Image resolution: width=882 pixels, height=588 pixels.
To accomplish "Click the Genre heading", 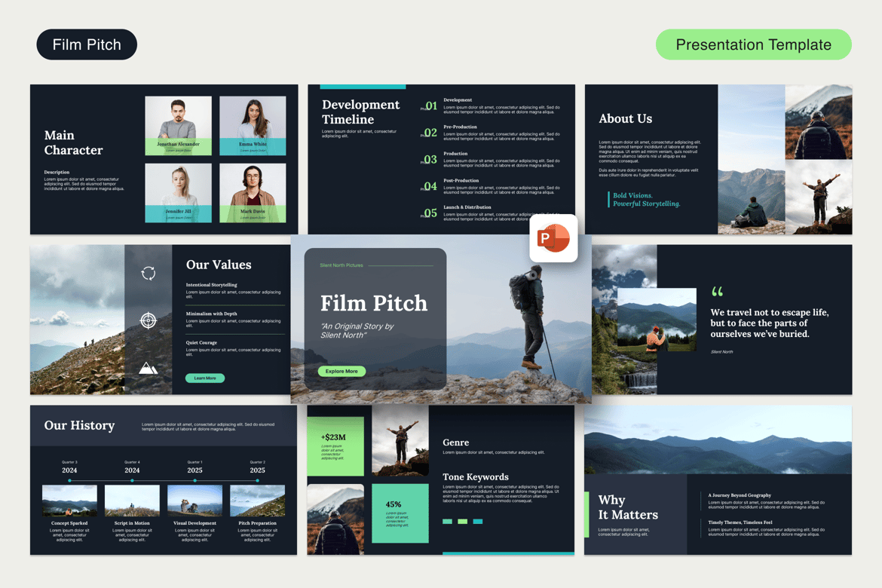I will 455,443.
